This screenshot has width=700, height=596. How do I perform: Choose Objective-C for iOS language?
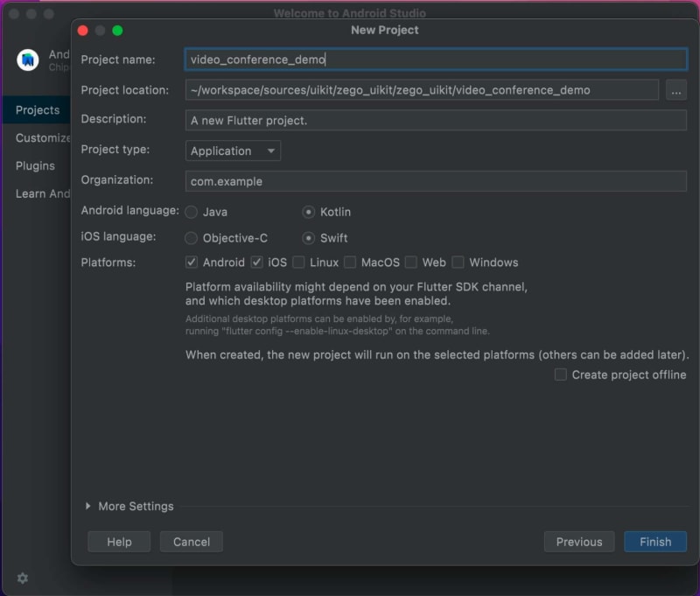191,238
